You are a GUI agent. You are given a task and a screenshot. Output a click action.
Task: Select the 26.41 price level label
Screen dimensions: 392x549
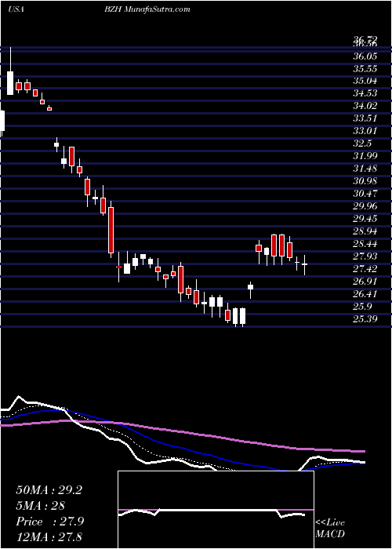(365, 294)
